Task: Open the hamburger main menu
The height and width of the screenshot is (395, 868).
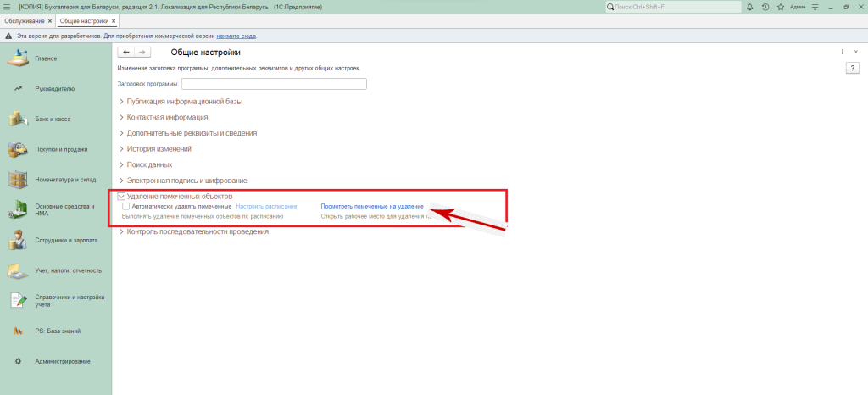Action: 8,7
